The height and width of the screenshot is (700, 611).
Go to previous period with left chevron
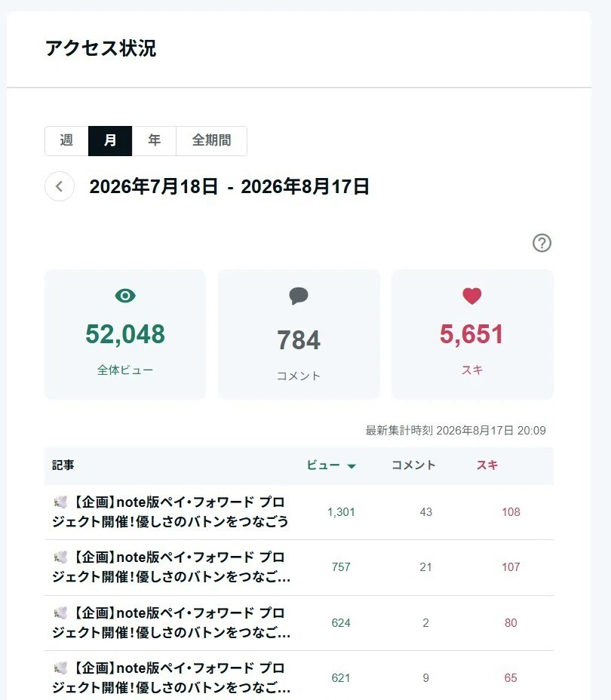[x=60, y=186]
